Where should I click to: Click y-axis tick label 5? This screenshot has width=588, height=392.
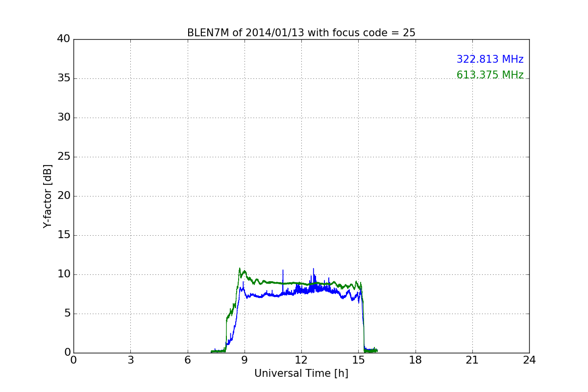(67, 314)
